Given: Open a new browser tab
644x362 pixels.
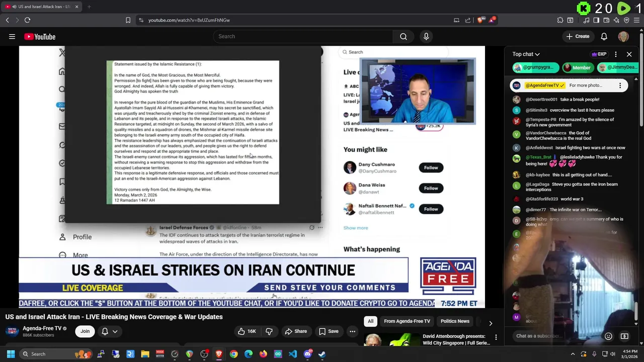Looking at the screenshot, I should [x=89, y=7].
